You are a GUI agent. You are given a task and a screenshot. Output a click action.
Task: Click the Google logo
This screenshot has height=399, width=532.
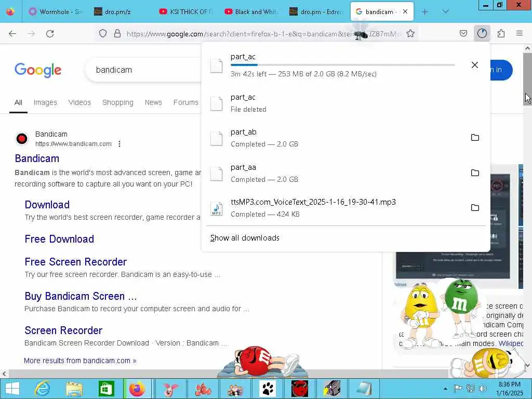point(38,70)
